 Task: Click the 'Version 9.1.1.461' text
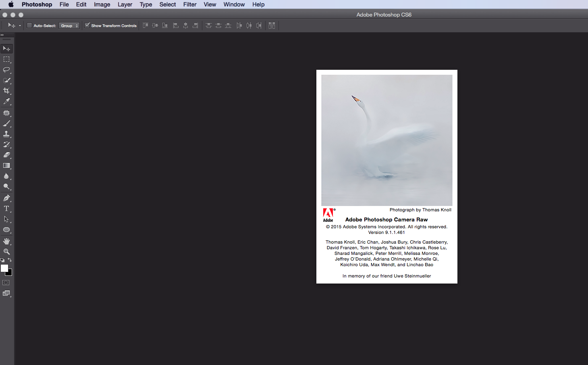coord(386,233)
